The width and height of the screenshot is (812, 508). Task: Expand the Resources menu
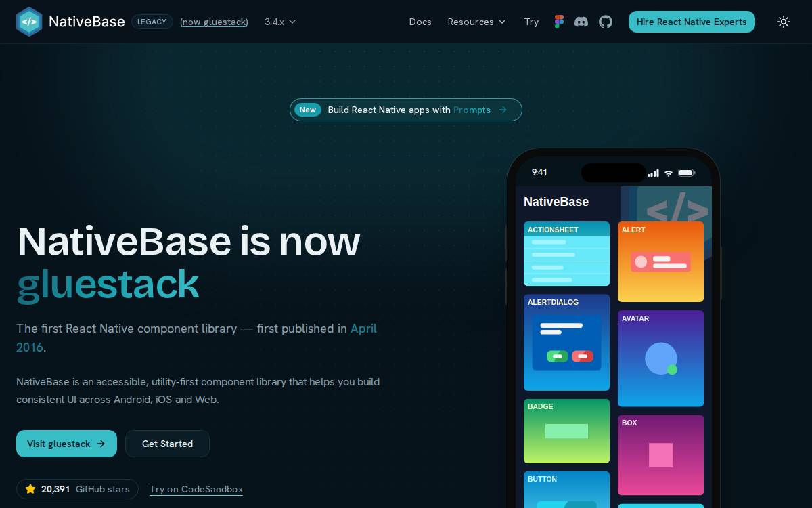click(477, 22)
